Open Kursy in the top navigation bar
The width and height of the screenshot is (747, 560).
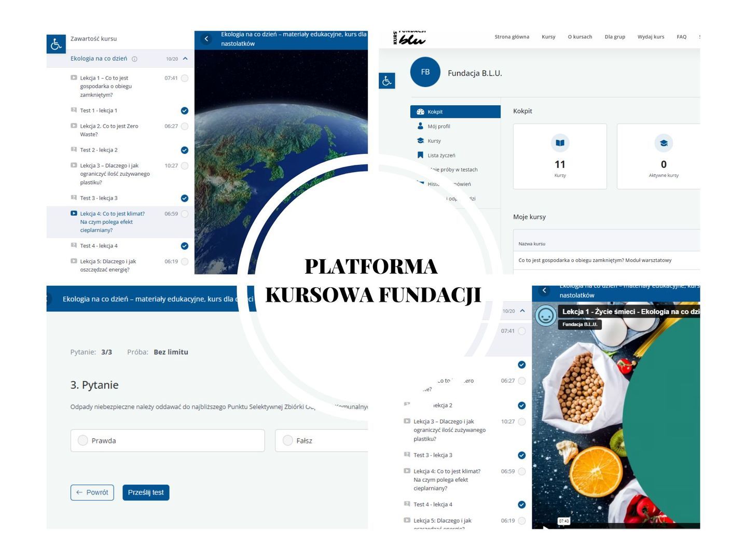point(548,37)
